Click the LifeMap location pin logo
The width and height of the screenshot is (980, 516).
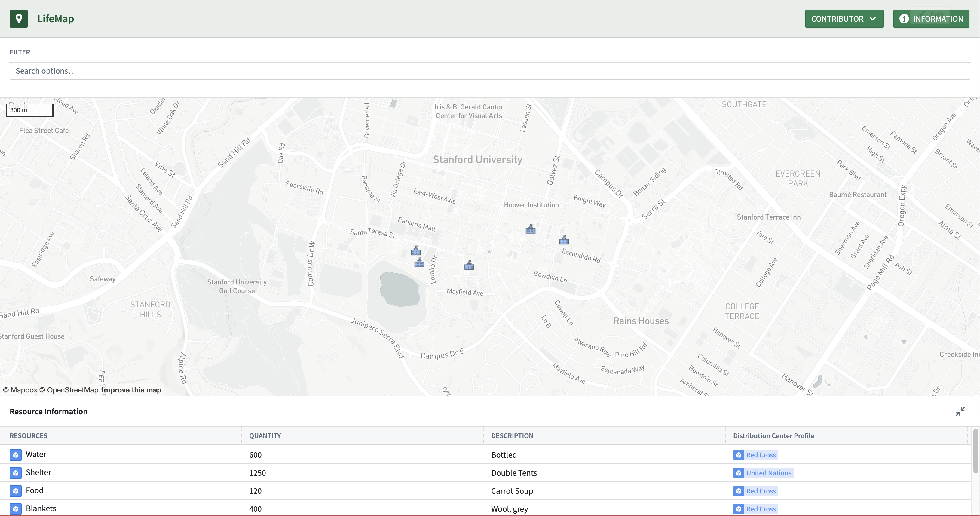point(18,19)
